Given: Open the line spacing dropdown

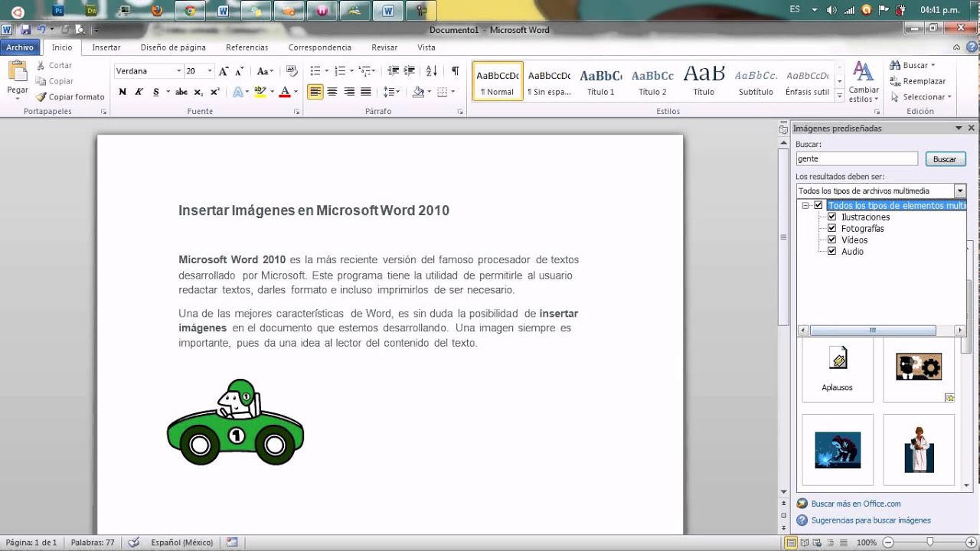Looking at the screenshot, I should click(392, 92).
